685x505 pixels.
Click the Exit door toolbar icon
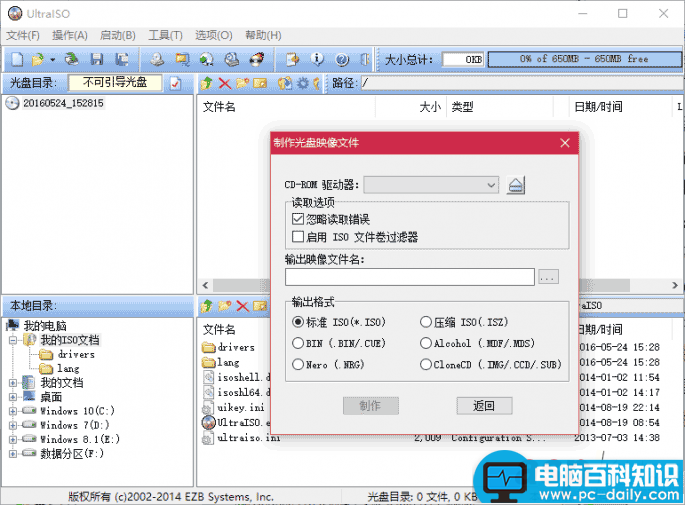click(365, 59)
